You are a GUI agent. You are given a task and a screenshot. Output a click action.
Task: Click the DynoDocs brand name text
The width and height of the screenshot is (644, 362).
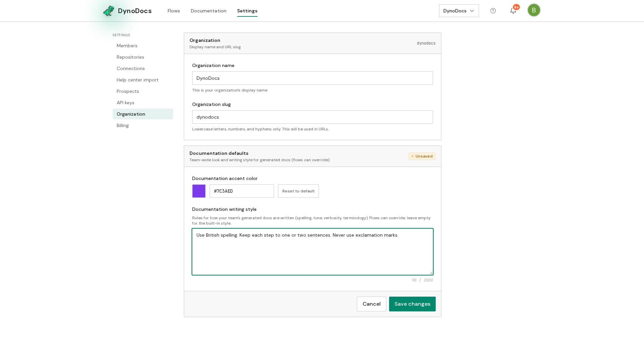point(135,11)
